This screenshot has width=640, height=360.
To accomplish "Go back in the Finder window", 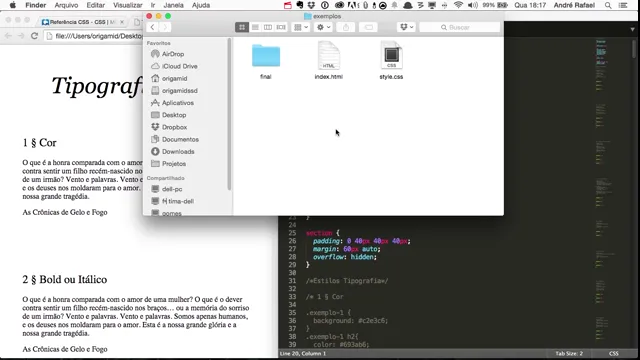I will [152, 27].
